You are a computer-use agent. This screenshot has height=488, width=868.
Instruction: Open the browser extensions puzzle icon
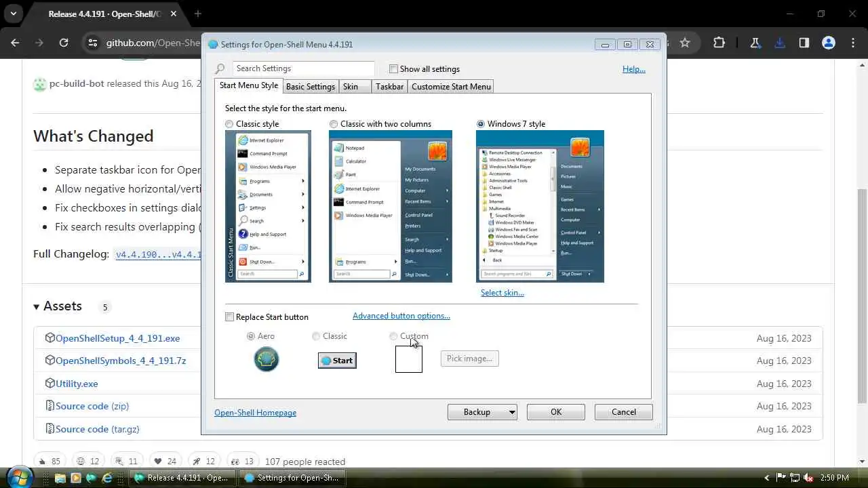(x=719, y=43)
